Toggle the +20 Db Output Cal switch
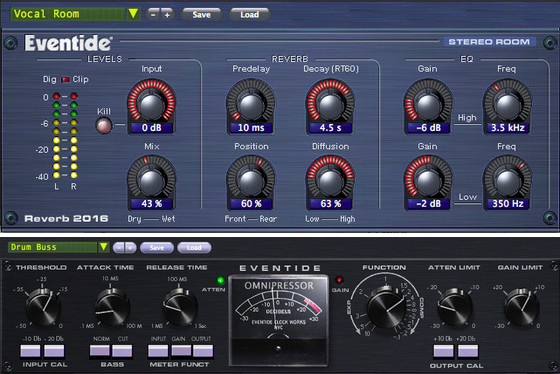 coord(468,351)
